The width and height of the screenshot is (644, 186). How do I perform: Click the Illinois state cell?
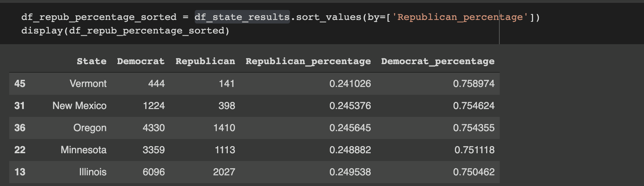93,172
